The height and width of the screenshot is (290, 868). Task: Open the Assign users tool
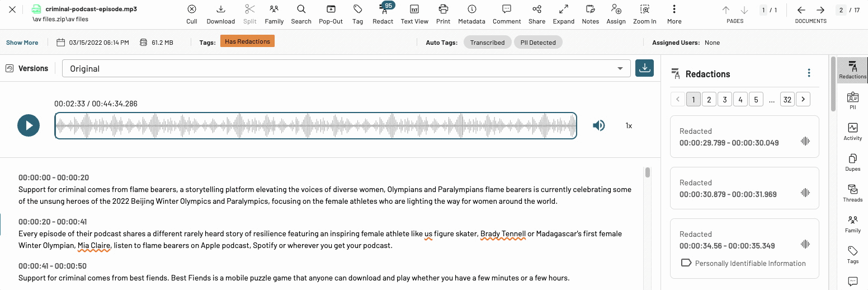pyautogui.click(x=616, y=15)
